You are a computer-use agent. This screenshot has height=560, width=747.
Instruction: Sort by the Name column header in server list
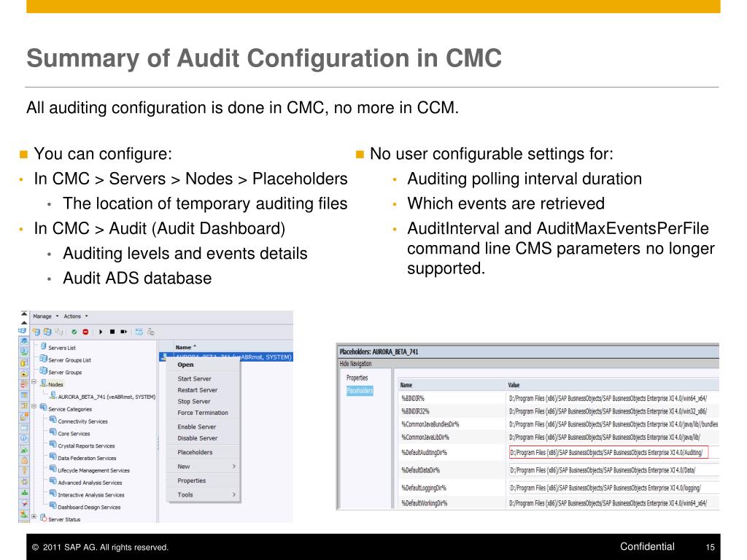[x=185, y=347]
